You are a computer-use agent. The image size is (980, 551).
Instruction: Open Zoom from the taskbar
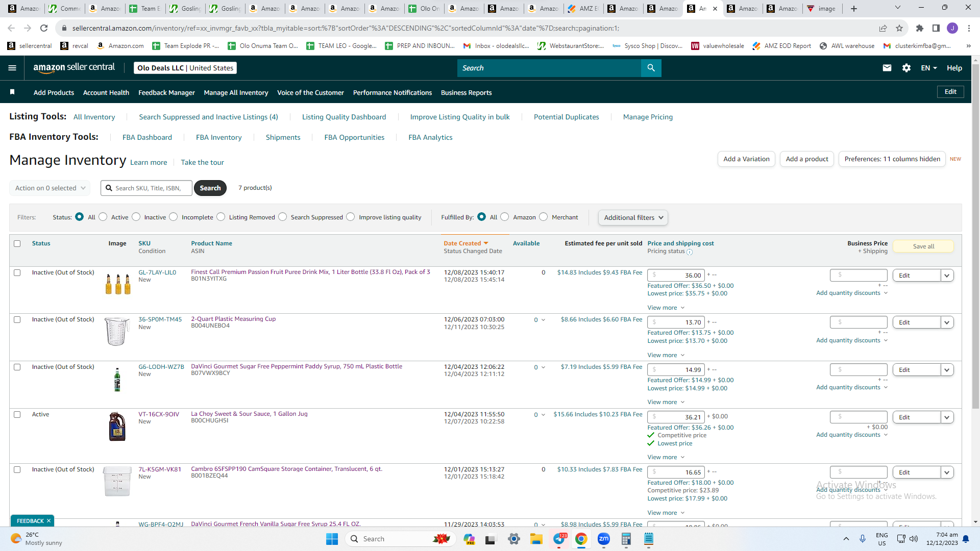pyautogui.click(x=604, y=539)
